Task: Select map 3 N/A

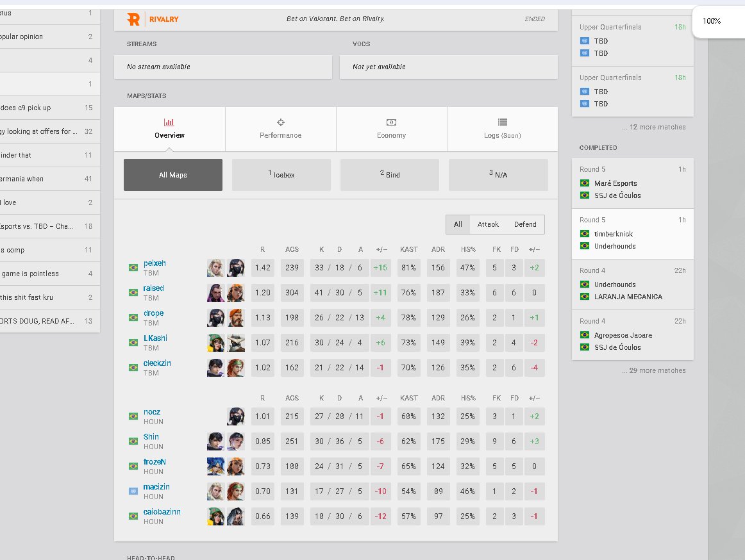Action: 498,175
